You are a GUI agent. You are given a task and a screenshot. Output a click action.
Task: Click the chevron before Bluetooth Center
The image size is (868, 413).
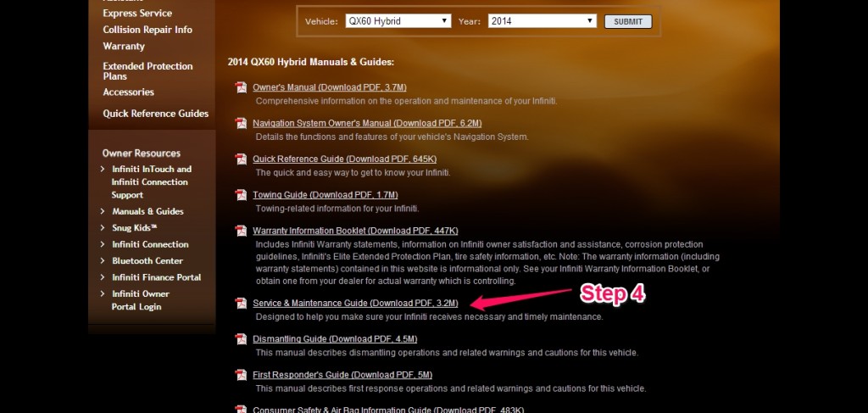point(103,260)
